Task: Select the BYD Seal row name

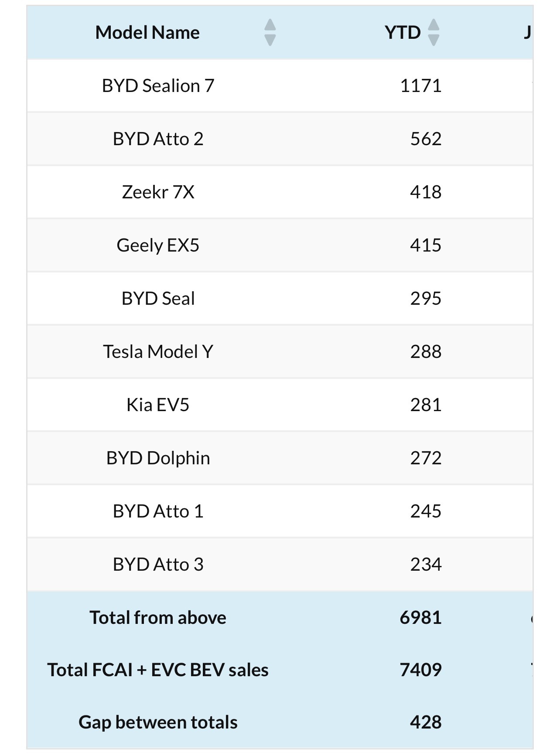Action: coord(158,299)
